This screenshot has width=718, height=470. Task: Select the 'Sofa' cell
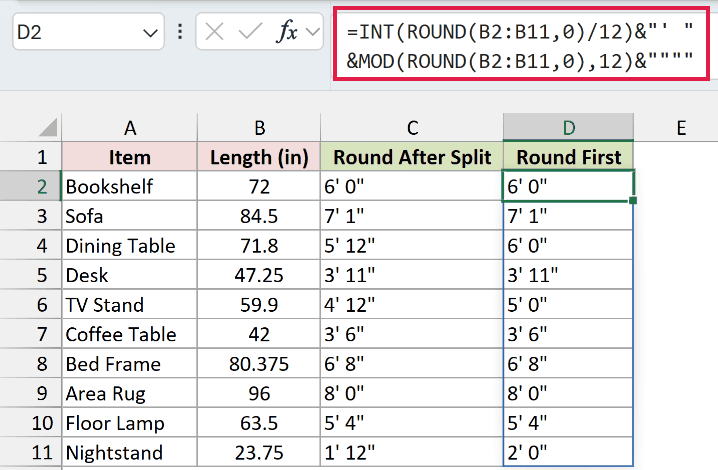tap(130, 215)
